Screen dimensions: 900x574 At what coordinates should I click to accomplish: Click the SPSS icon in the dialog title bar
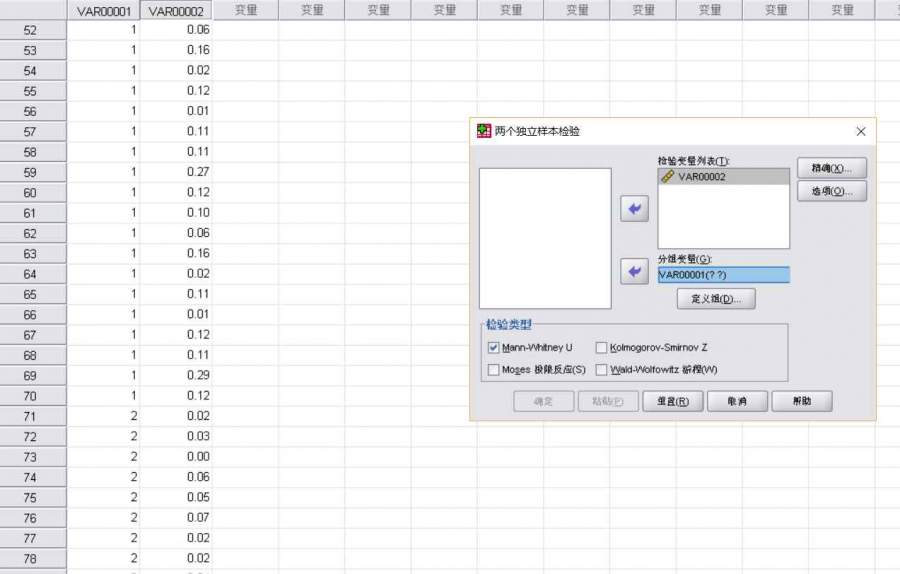click(x=484, y=131)
